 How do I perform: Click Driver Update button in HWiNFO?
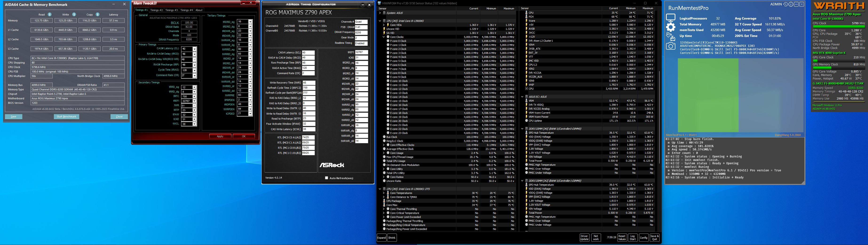(585, 237)
